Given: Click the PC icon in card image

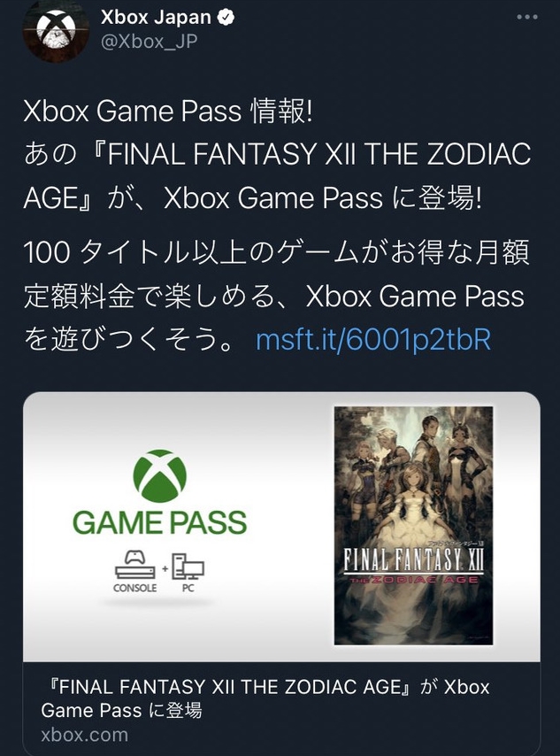Looking at the screenshot, I should [188, 572].
